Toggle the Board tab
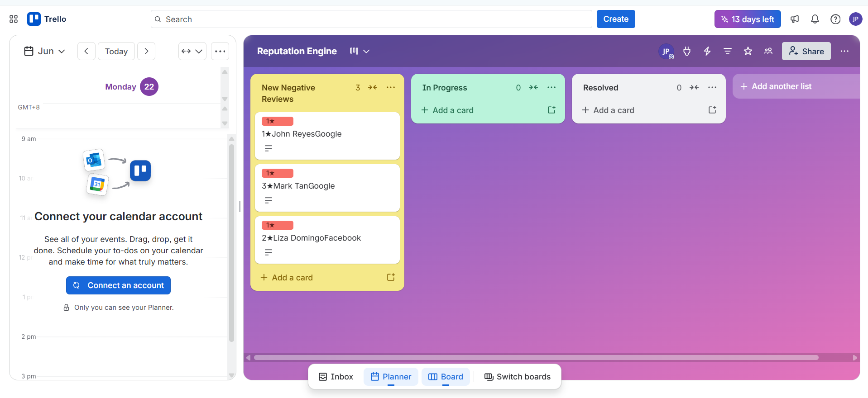This screenshot has width=868, height=398. click(x=446, y=377)
